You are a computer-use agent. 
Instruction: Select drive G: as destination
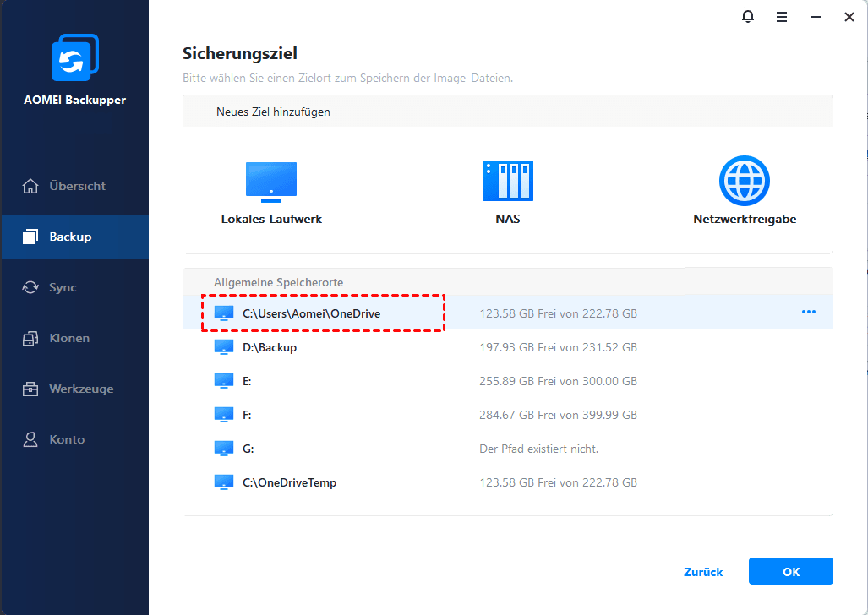coord(508,449)
